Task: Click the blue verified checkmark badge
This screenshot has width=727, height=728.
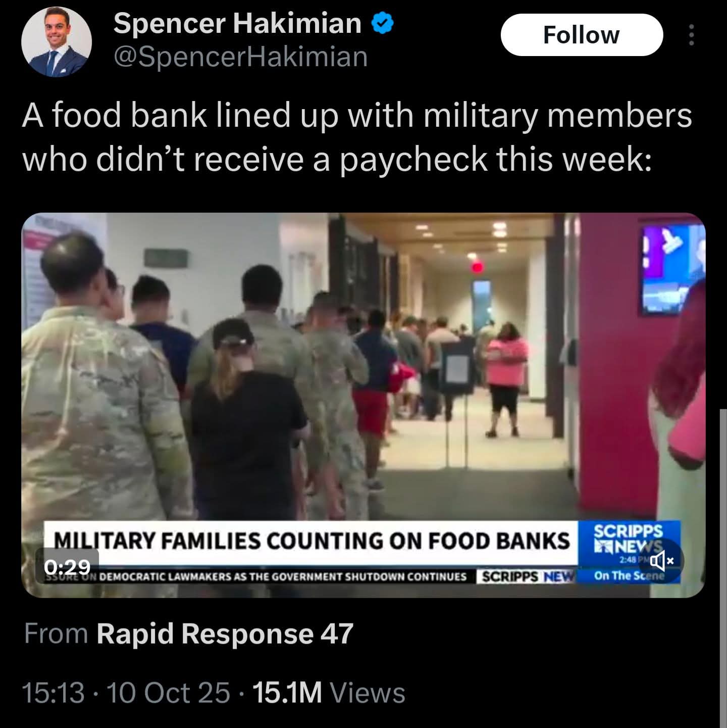Action: point(383,23)
